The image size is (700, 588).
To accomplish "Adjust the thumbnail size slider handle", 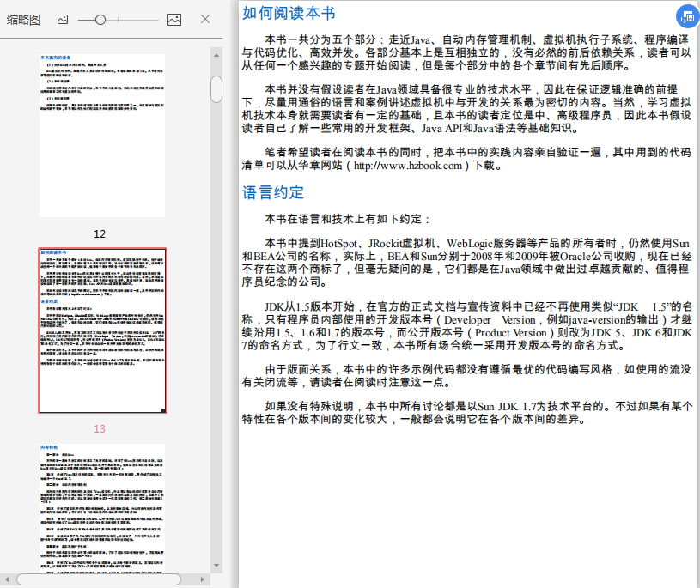I will pos(100,20).
